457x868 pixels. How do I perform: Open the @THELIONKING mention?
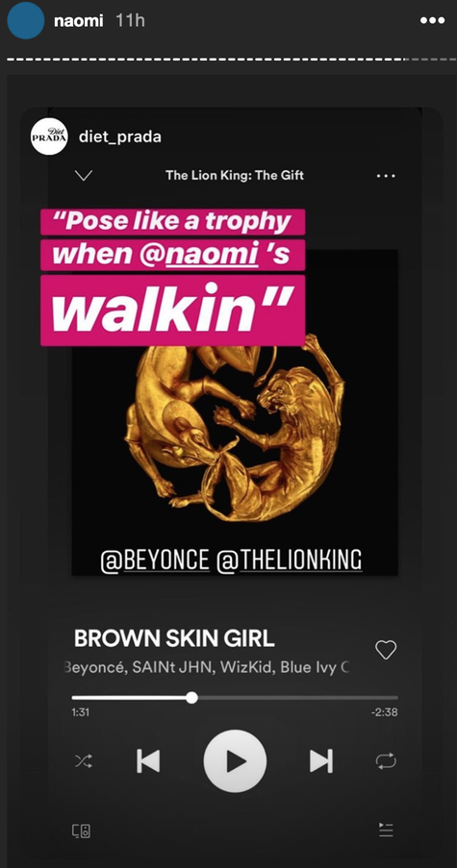pos(290,560)
